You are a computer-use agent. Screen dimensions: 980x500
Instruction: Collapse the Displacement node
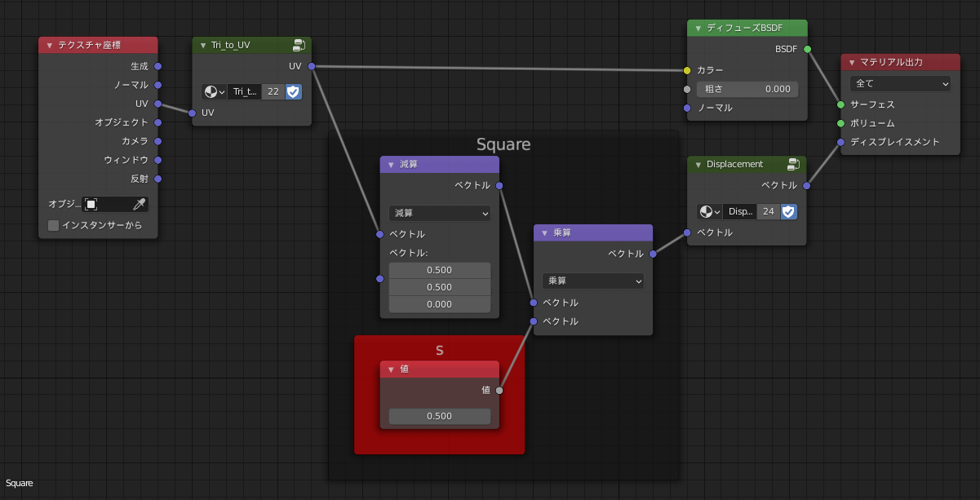tap(698, 164)
